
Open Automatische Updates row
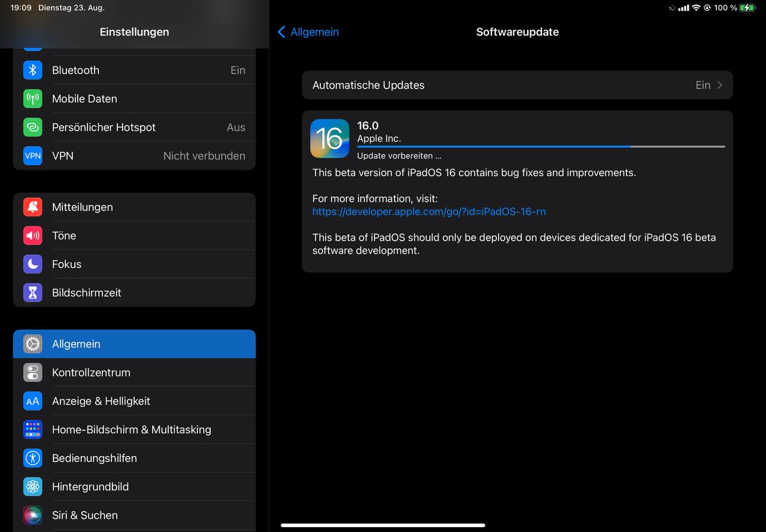(517, 85)
